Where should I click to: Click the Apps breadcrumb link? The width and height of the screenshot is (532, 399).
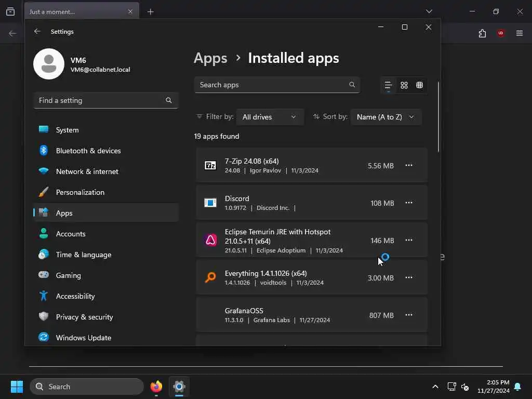(x=210, y=58)
